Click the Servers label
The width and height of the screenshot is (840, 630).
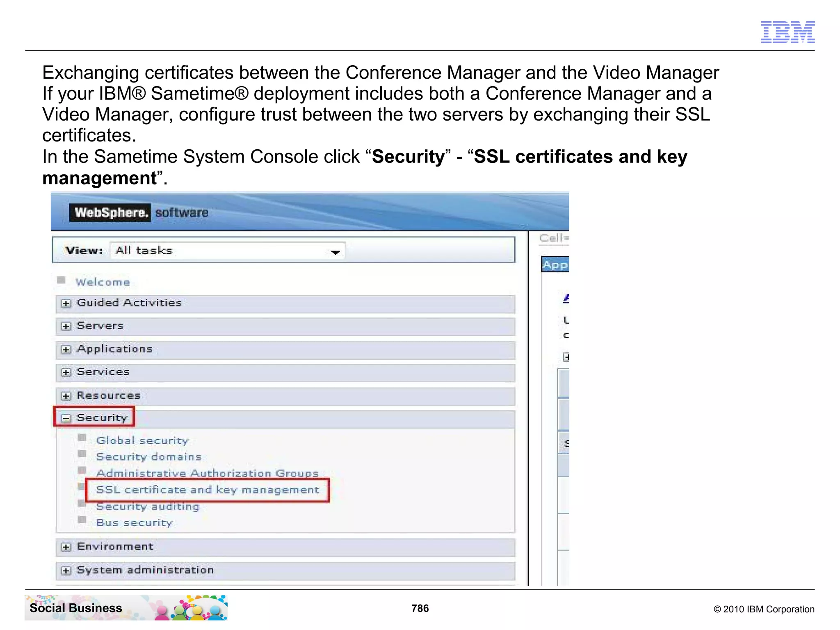pyautogui.click(x=100, y=326)
